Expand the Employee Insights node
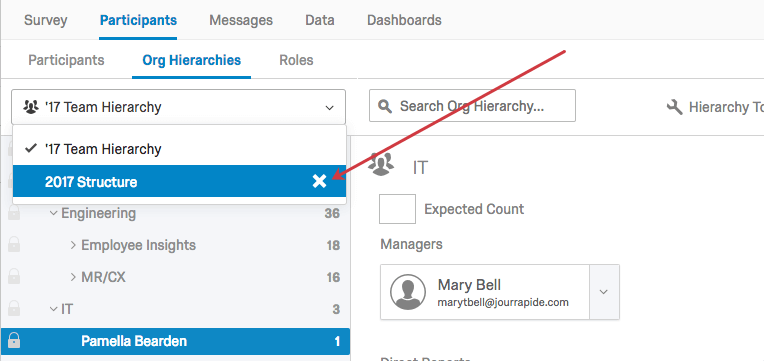The width and height of the screenshot is (764, 361). (x=73, y=245)
